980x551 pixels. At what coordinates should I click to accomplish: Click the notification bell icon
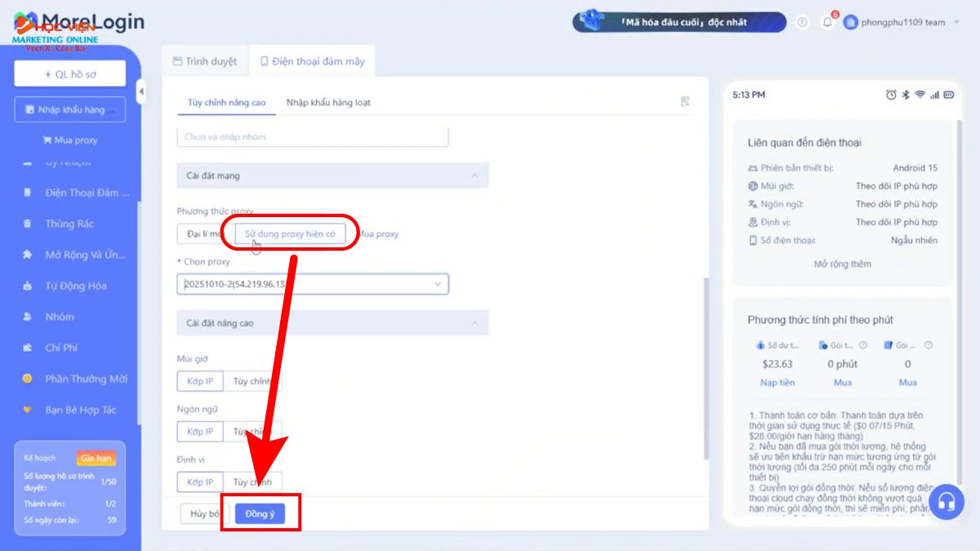(x=827, y=23)
